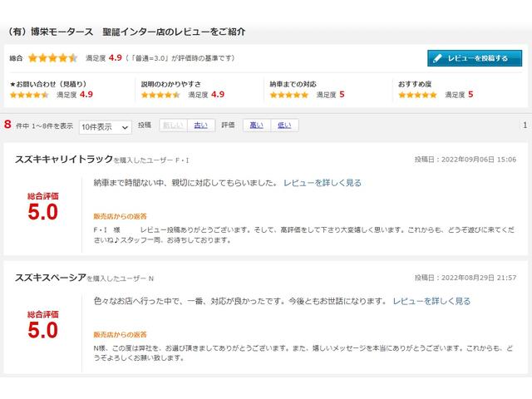Click the 販売店からの返答 label in first review
532x399 pixels.
pyautogui.click(x=120, y=216)
